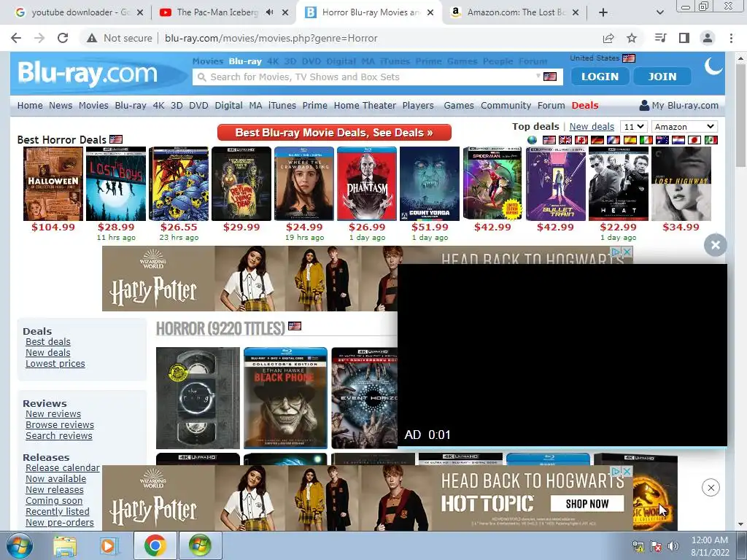Select the United Kingdom flag for deals

(565, 140)
